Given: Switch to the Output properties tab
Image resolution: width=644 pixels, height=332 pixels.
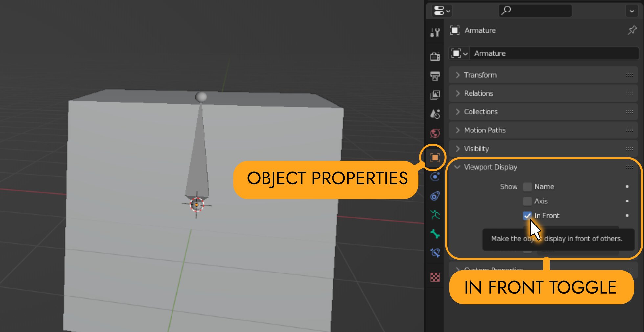Looking at the screenshot, I should [x=435, y=76].
